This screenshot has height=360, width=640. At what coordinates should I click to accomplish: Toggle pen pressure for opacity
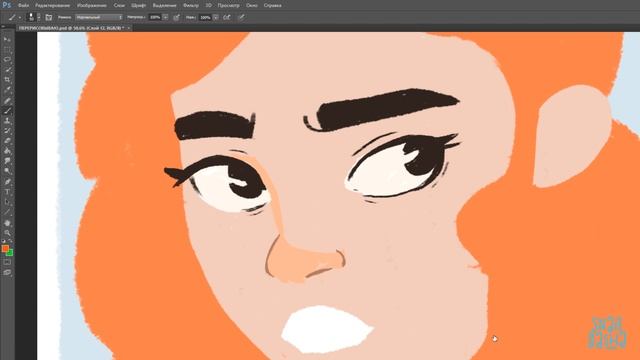(176, 17)
